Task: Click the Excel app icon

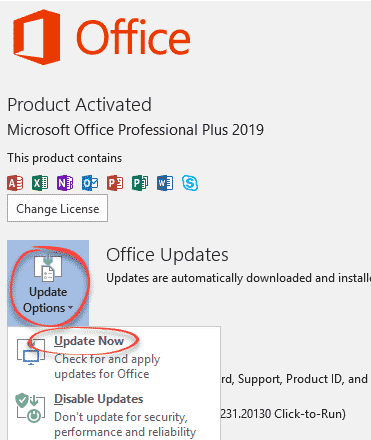Action: click(x=40, y=183)
